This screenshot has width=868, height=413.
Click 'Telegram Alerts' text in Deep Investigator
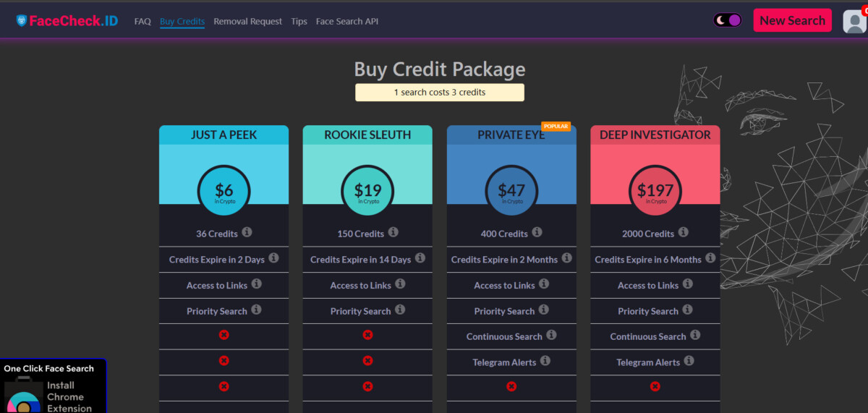point(648,362)
